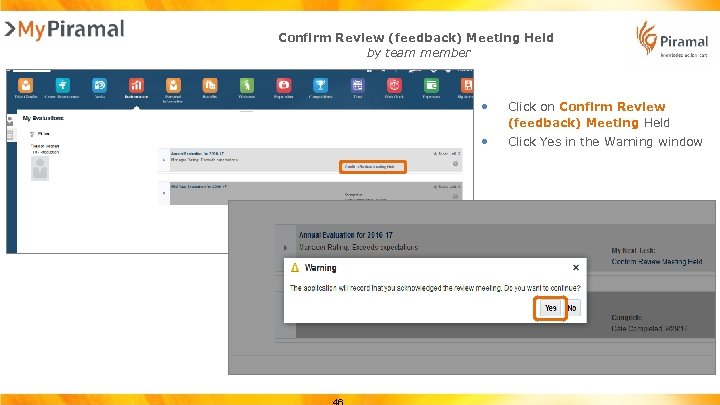Click the No button in Warning dialog

[572, 308]
